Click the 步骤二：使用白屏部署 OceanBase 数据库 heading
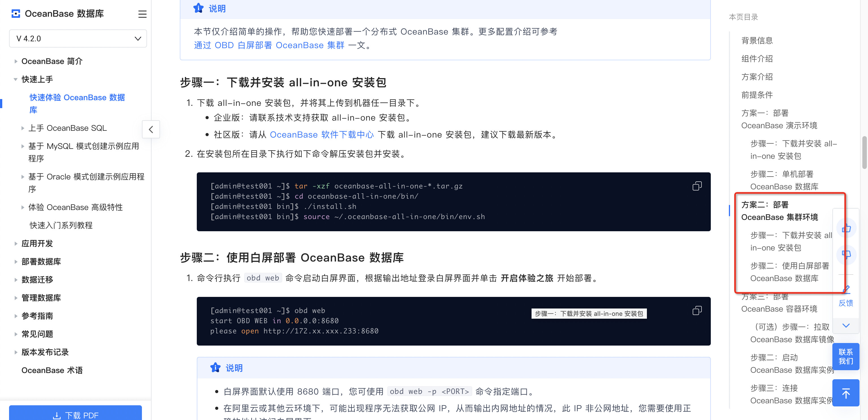 click(292, 258)
